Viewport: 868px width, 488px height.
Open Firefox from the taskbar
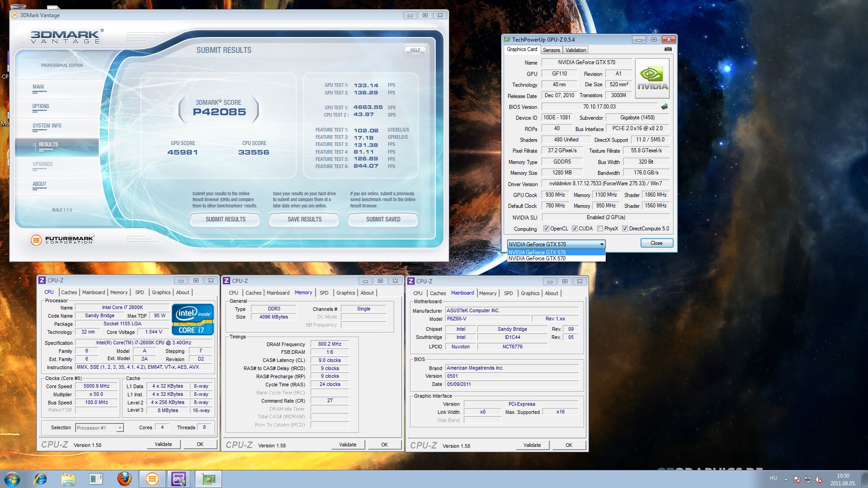pos(124,479)
